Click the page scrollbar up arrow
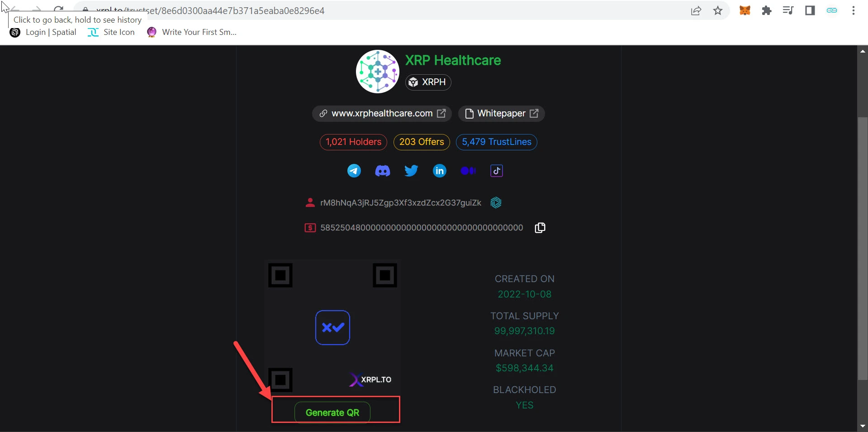 (x=863, y=51)
